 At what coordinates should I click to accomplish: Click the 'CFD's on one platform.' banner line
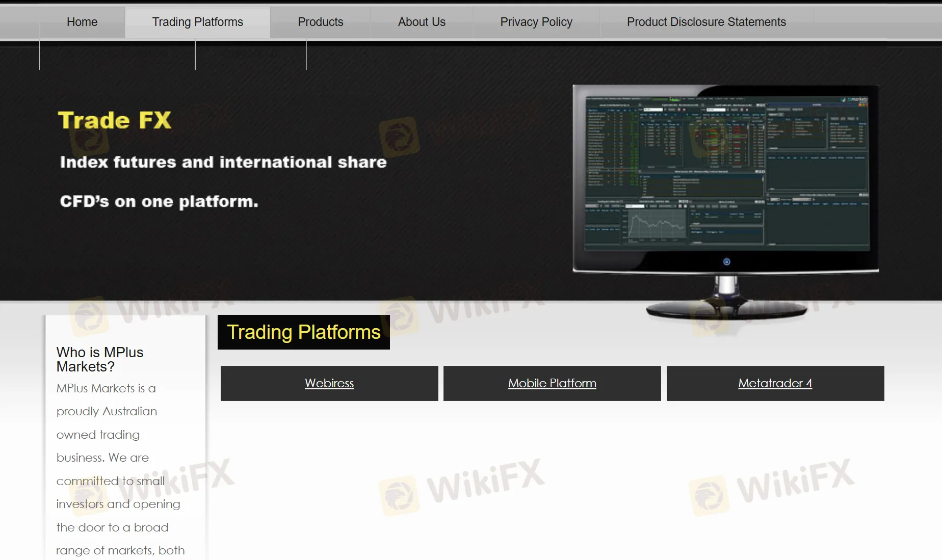159,201
